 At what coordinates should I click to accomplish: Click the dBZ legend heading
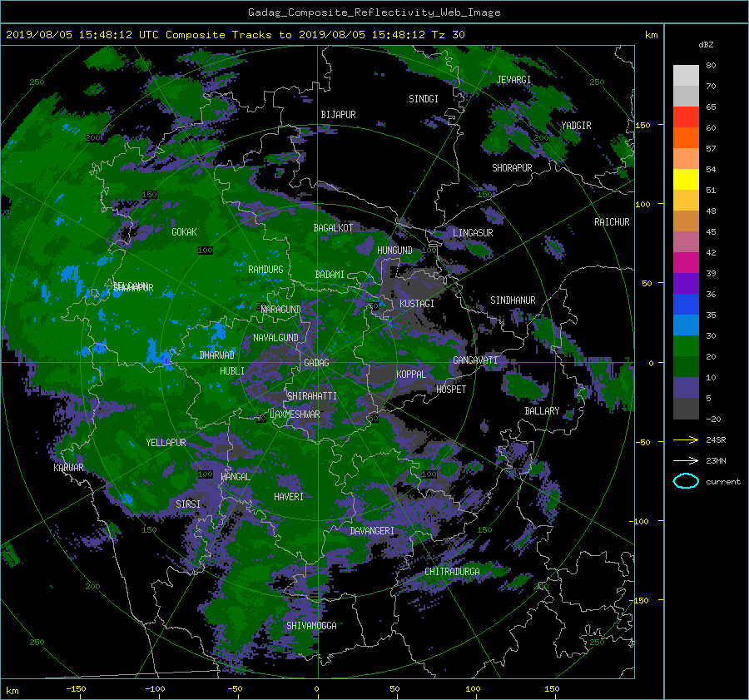click(x=706, y=45)
